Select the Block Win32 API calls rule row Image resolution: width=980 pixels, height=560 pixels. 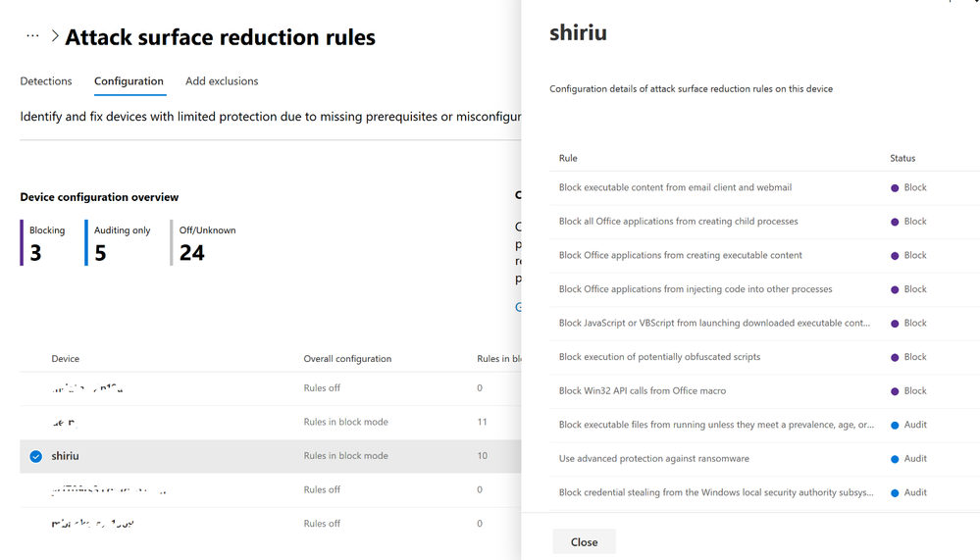tap(765, 391)
